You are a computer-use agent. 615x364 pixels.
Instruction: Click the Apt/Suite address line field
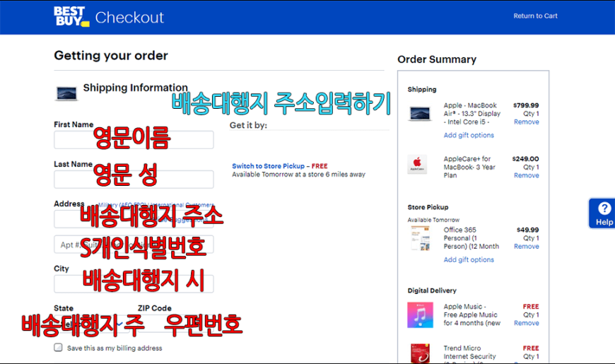134,245
